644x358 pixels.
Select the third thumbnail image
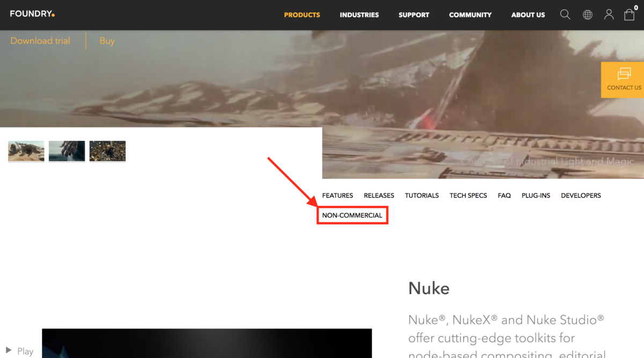(x=107, y=151)
